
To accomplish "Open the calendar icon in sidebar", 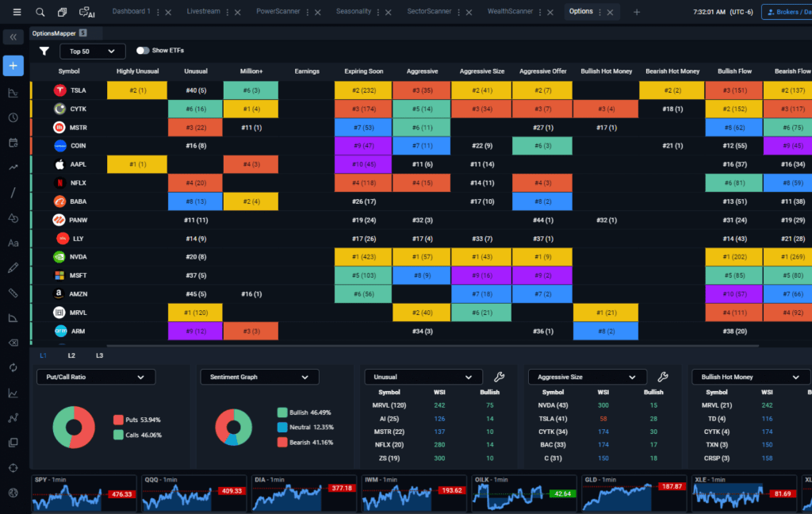I will point(13,143).
